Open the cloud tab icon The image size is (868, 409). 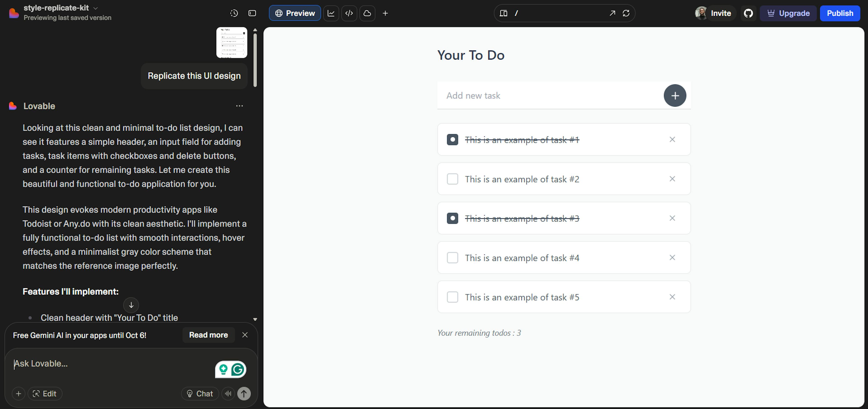tap(367, 13)
